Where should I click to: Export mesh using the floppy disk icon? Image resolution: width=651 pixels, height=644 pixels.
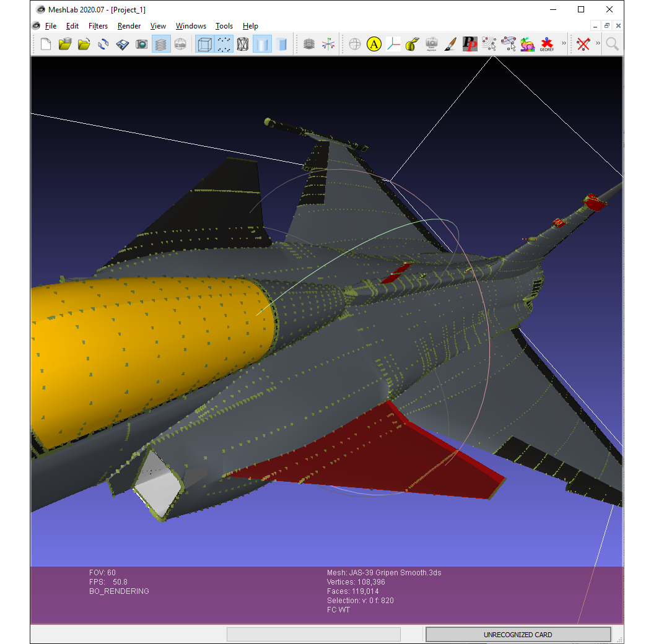[123, 44]
